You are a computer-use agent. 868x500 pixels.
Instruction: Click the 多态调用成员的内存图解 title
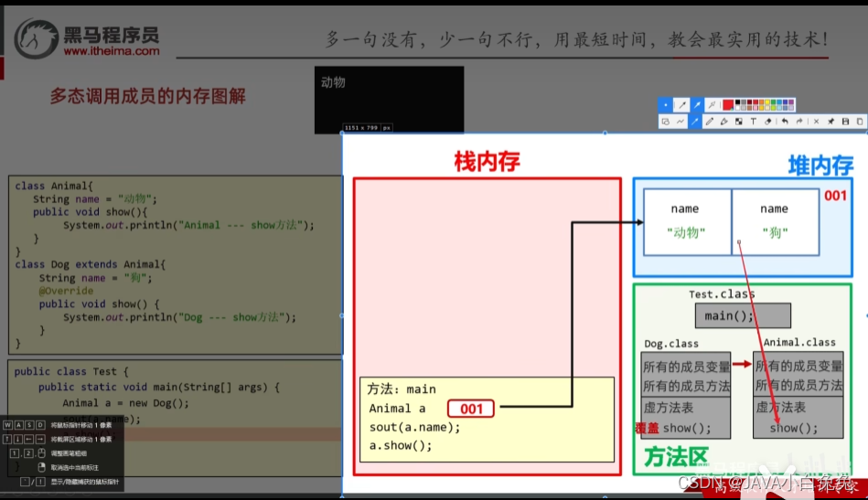(x=148, y=96)
